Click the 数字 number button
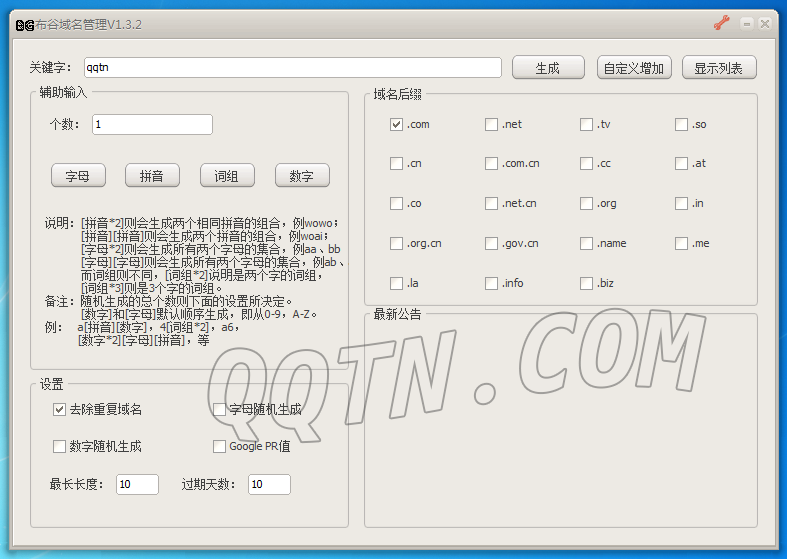The image size is (787, 559). point(302,176)
